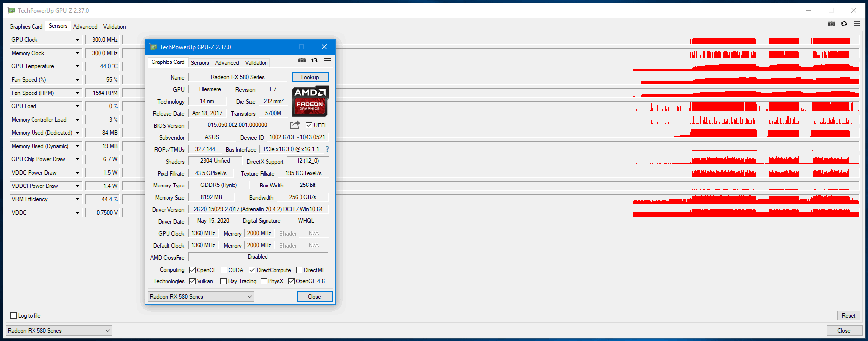Refresh data using front window refresh icon
This screenshot has height=341, width=868.
point(314,61)
